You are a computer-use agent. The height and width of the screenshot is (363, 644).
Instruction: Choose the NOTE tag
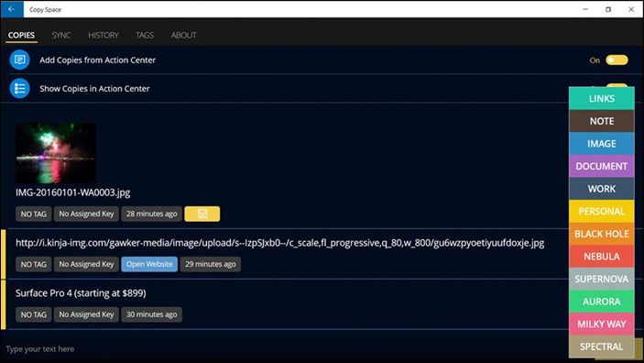click(602, 121)
